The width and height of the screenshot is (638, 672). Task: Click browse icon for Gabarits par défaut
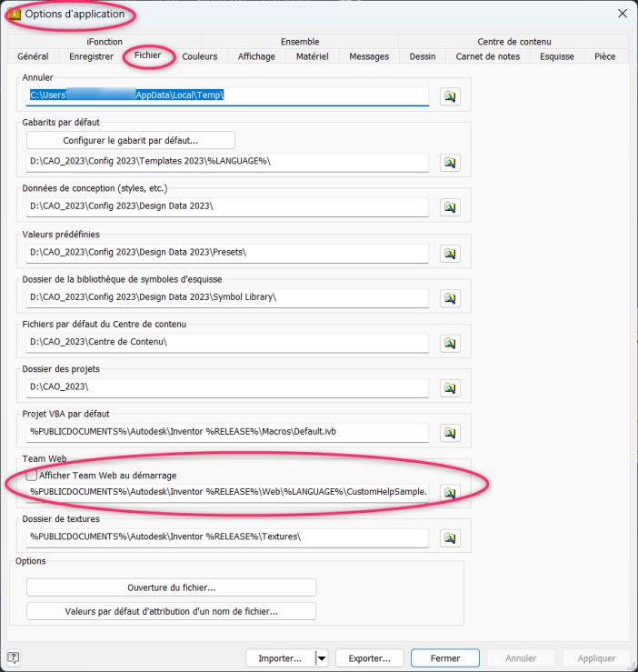[x=449, y=162]
